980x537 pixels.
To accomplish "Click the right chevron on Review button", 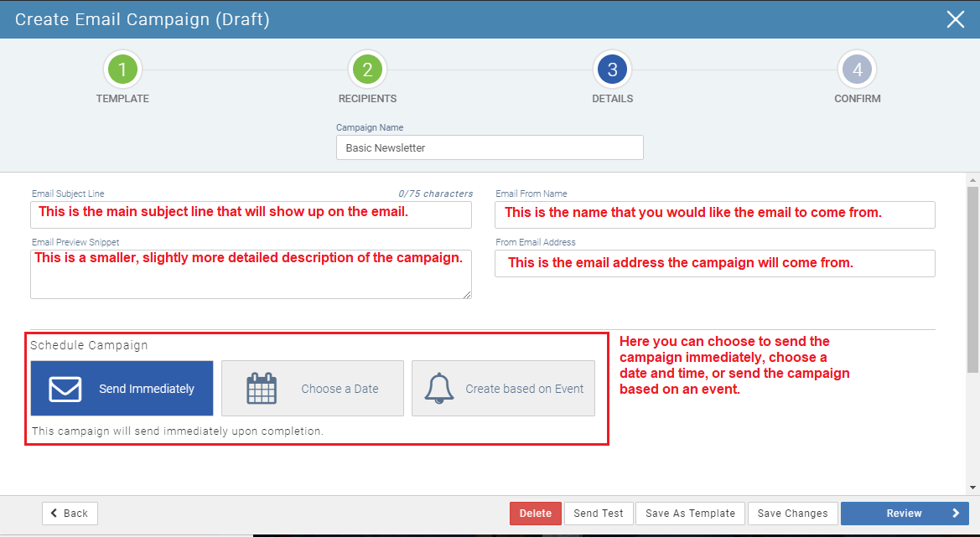I will [x=956, y=514].
